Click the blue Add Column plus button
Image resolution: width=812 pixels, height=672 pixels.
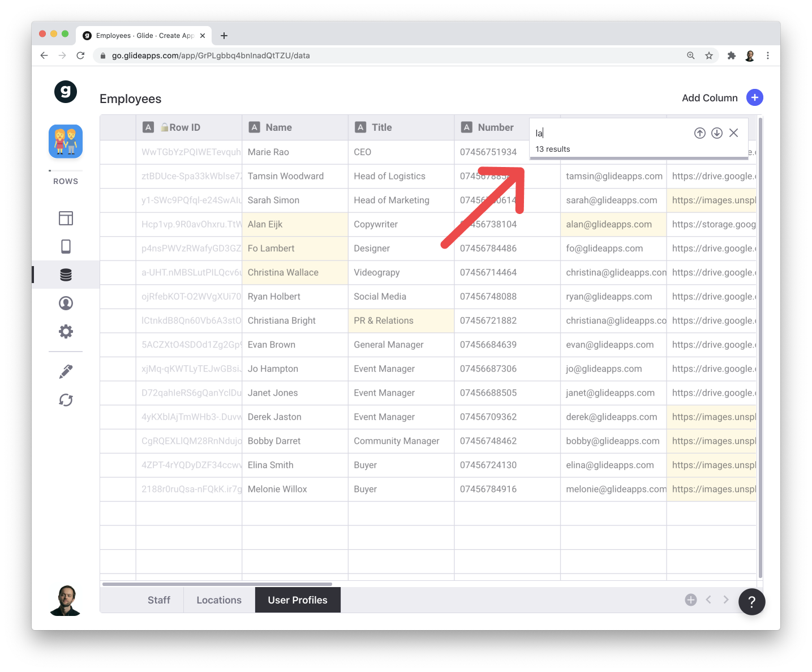(755, 97)
